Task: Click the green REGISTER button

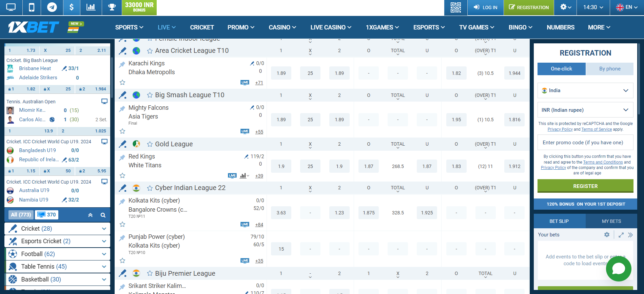Action: click(x=585, y=186)
